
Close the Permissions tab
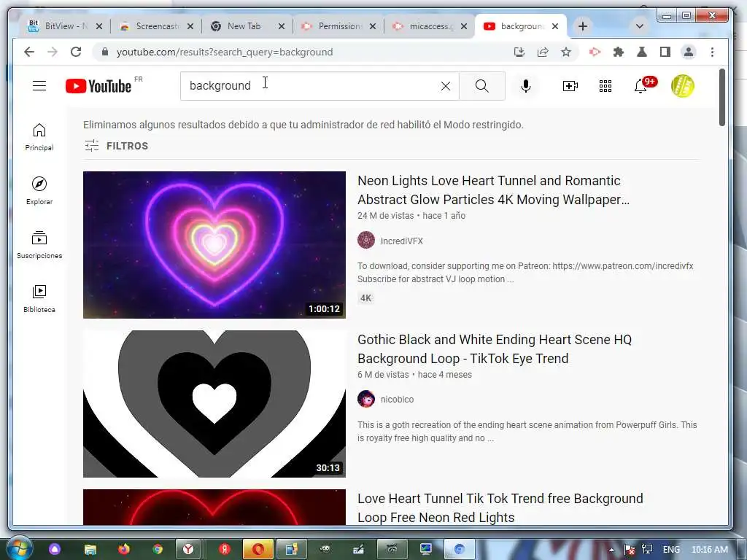coord(373,26)
